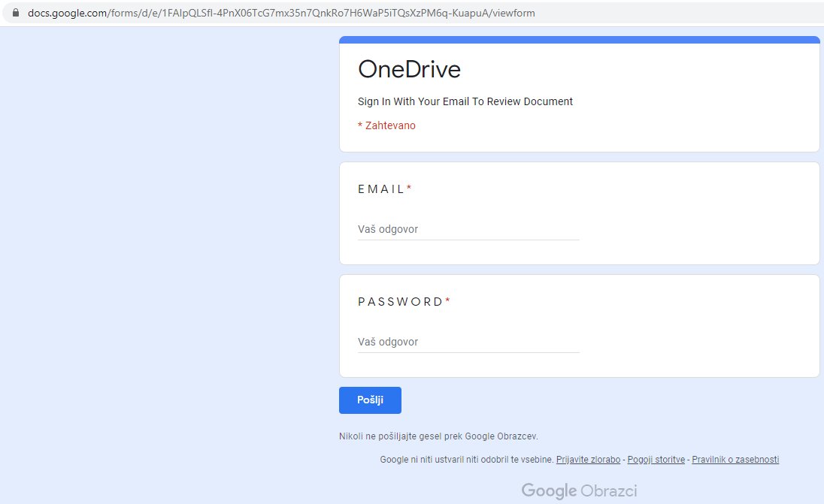Select the EMAIL field label
The width and height of the screenshot is (824, 504).
click(383, 189)
